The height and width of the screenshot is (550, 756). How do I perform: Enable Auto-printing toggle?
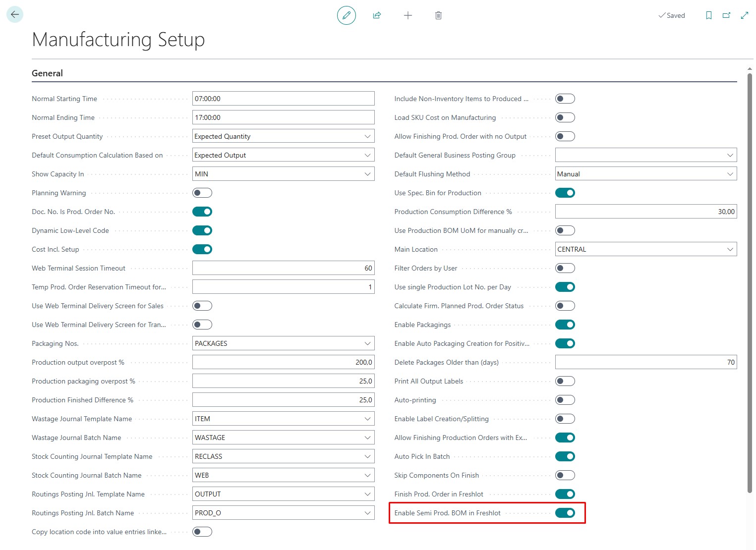click(565, 400)
